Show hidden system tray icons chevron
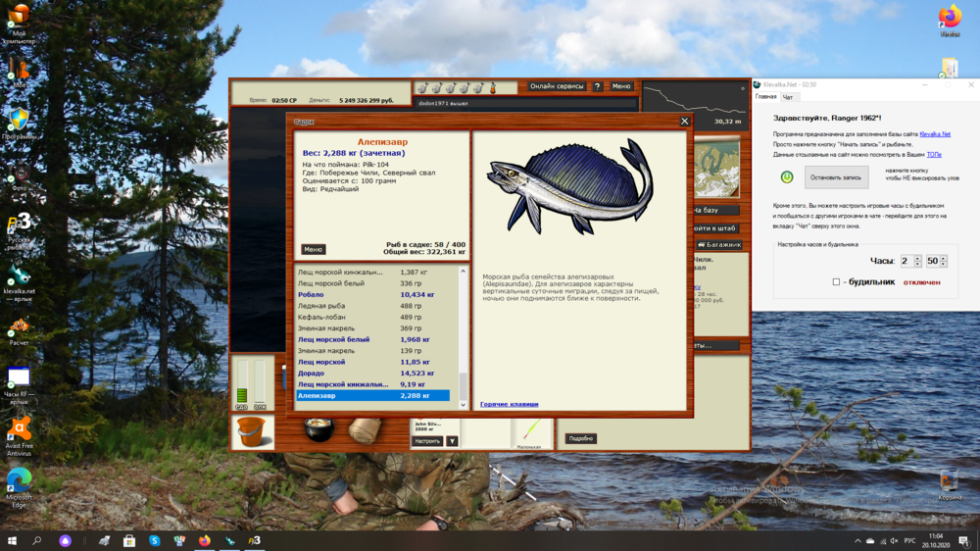Image resolution: width=980 pixels, height=551 pixels. (x=857, y=541)
